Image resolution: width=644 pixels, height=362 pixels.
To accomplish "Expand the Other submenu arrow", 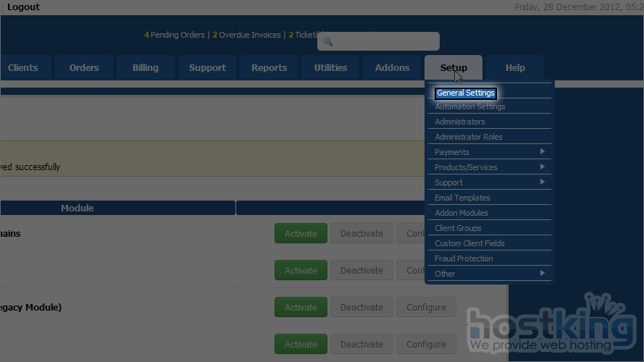I will point(543,274).
